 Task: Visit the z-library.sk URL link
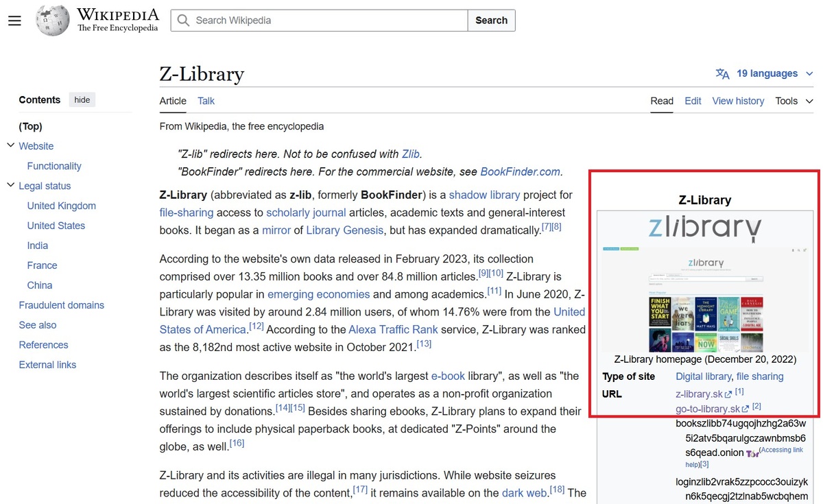tap(699, 394)
